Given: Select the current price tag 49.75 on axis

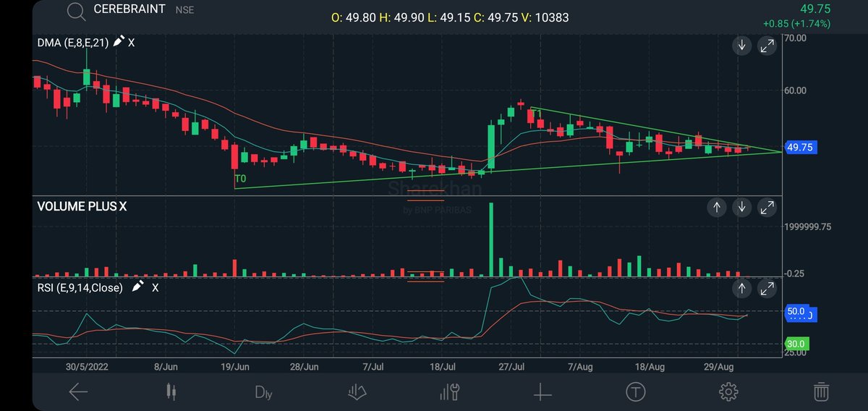Looking at the screenshot, I should pyautogui.click(x=802, y=148).
